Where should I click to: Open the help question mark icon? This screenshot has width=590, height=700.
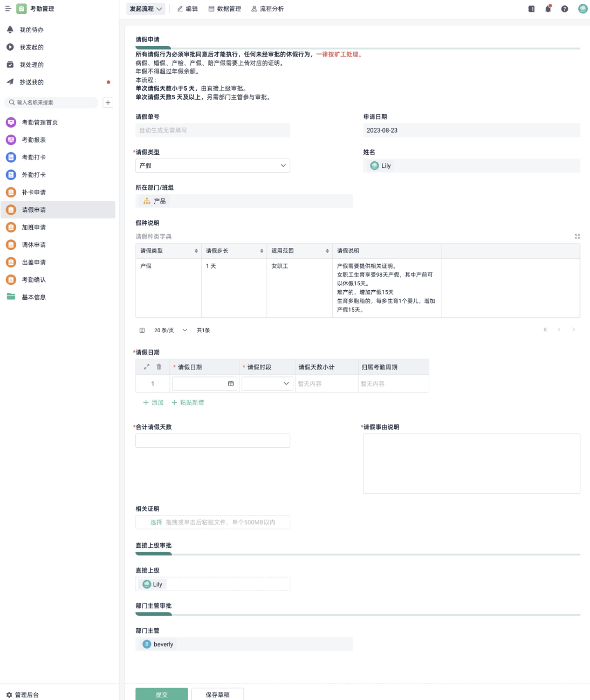point(565,9)
